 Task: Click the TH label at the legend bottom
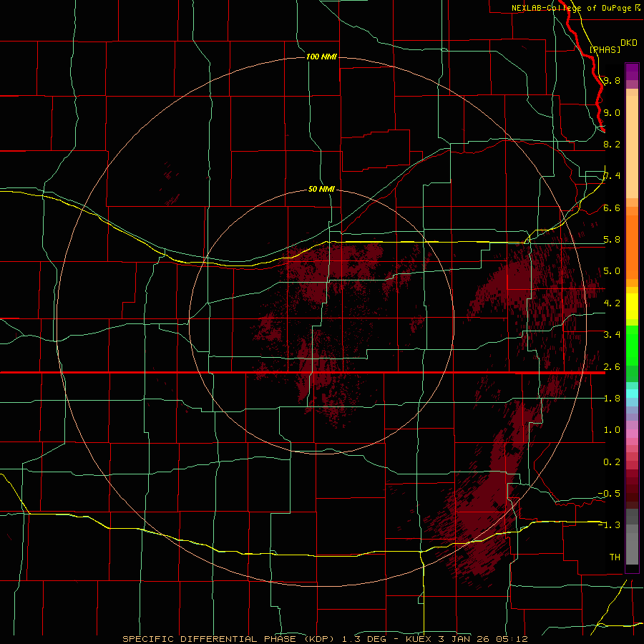pos(615,557)
